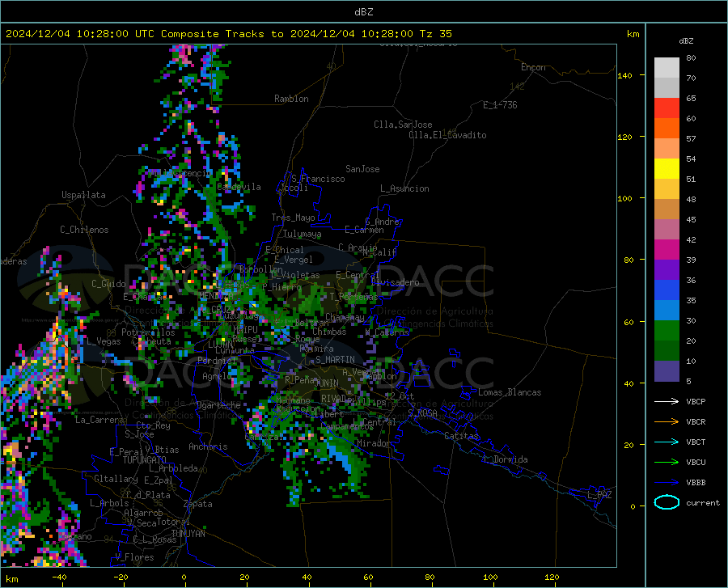728x588 pixels.
Task: Click the 'km' label at bottom-left axis
Action: [x=11, y=579]
